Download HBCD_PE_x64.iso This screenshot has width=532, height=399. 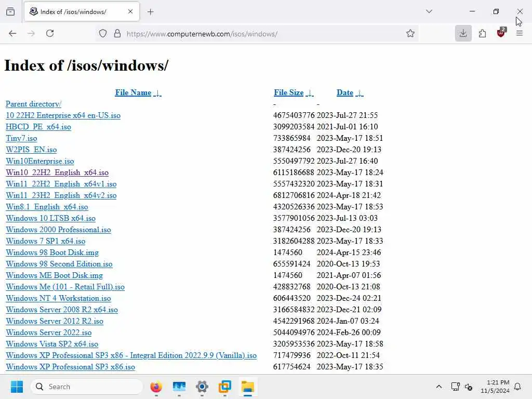click(x=38, y=127)
